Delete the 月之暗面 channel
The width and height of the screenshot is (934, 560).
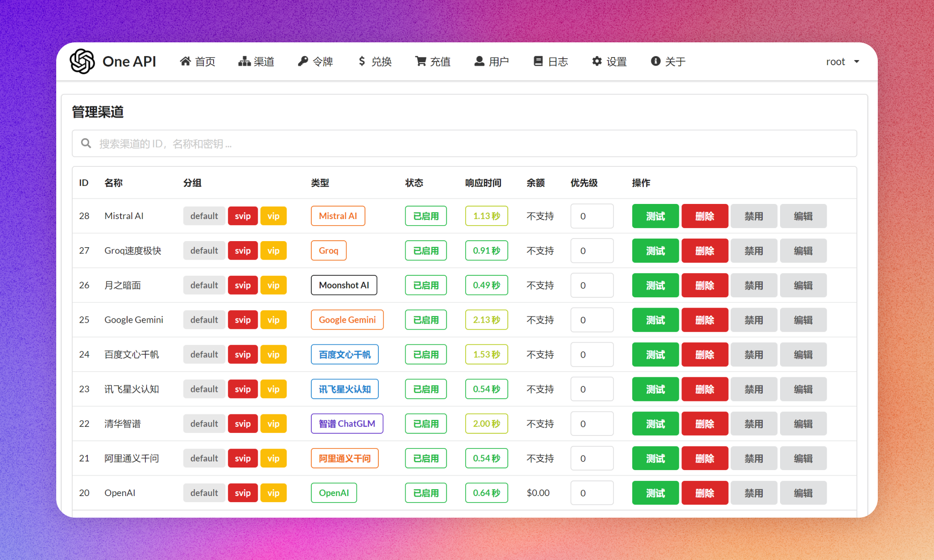click(705, 285)
